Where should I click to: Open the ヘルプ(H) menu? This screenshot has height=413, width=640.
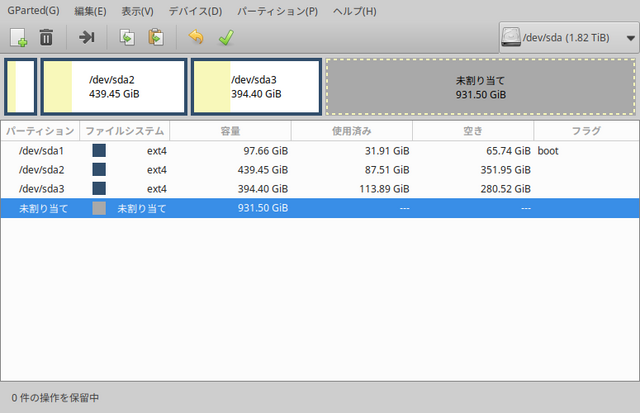click(x=355, y=11)
